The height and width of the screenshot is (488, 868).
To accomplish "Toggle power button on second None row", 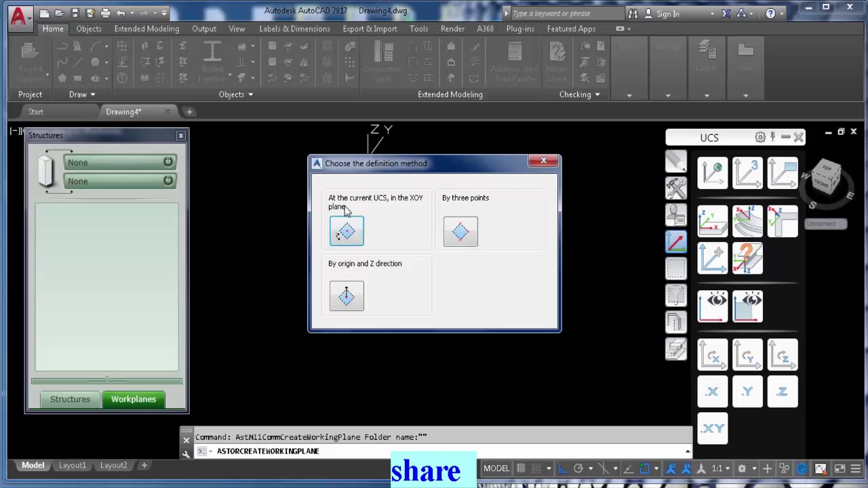I will (x=167, y=181).
